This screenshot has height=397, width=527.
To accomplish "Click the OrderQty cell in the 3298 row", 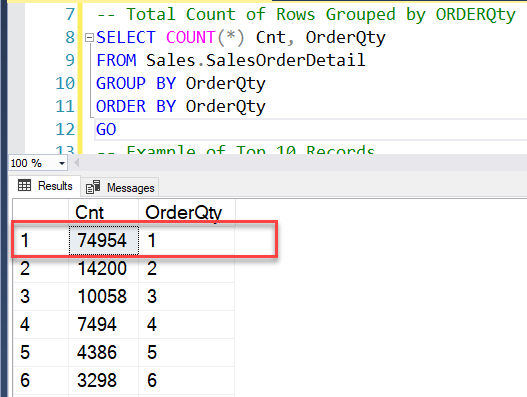I will click(x=187, y=380).
